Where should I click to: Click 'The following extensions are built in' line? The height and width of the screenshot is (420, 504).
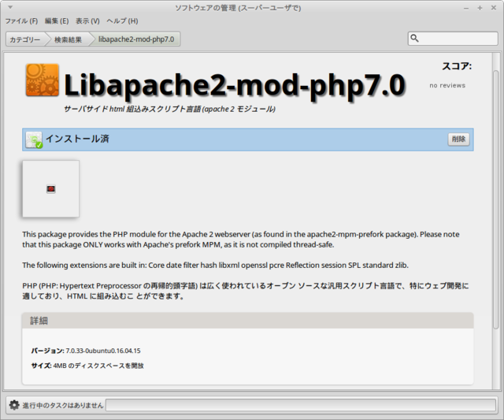click(x=215, y=266)
